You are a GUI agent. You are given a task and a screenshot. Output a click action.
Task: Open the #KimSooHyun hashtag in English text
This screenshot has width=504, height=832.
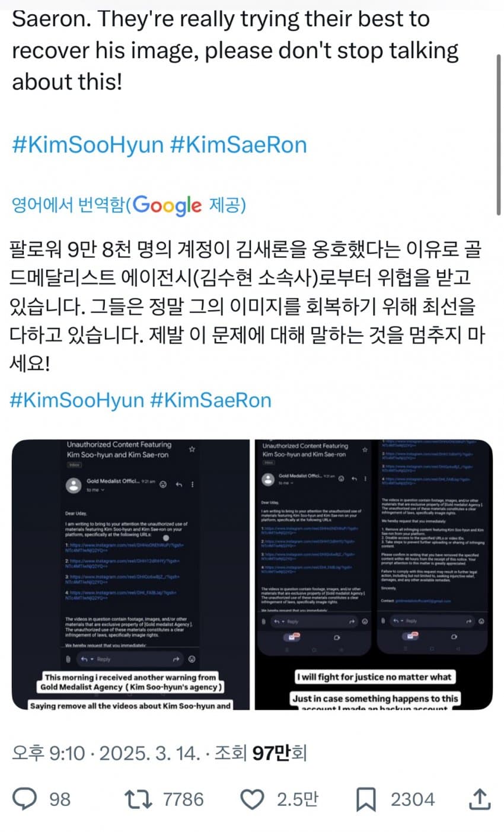pos(87,145)
